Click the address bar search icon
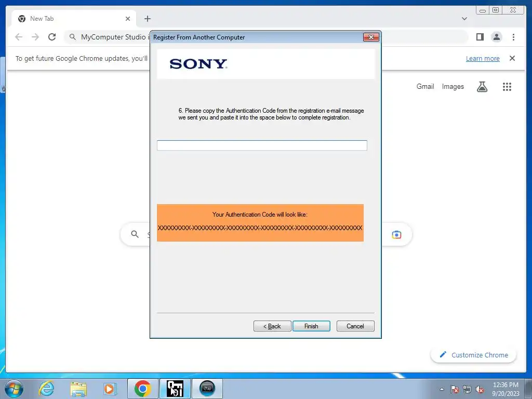The height and width of the screenshot is (399, 532). coord(72,37)
